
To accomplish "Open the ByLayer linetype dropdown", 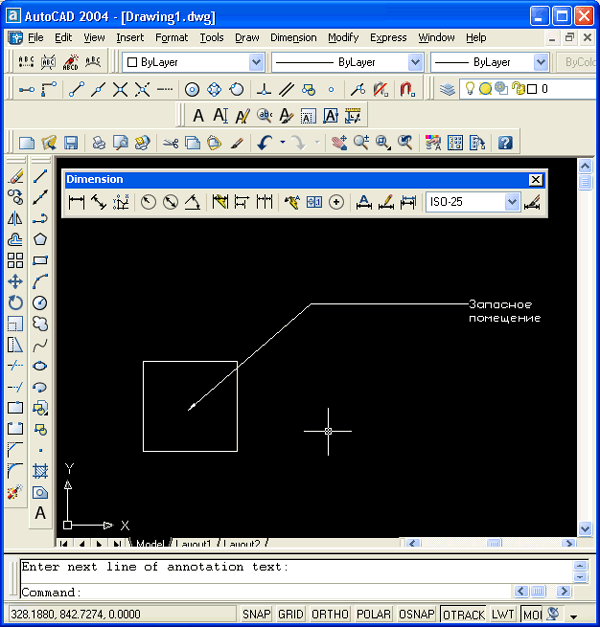I will point(415,62).
